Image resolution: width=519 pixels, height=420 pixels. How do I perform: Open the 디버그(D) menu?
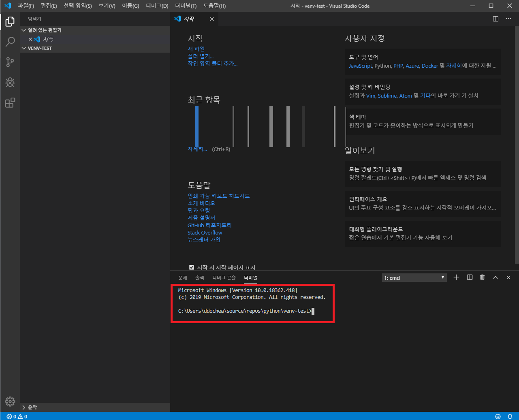pos(157,6)
